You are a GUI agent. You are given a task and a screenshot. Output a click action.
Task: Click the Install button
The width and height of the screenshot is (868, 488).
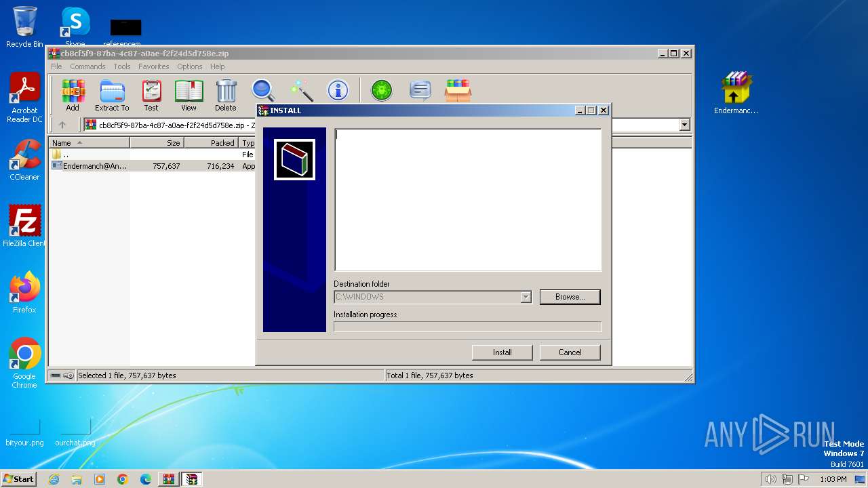pos(502,352)
